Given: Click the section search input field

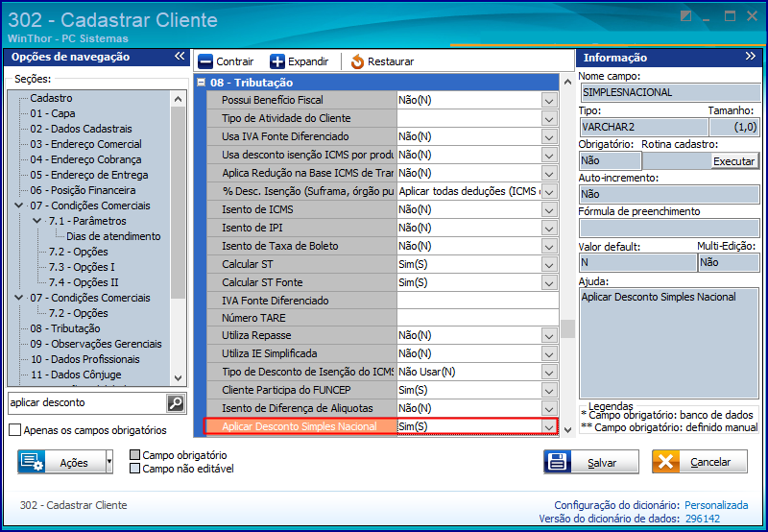Looking at the screenshot, I should [87, 402].
